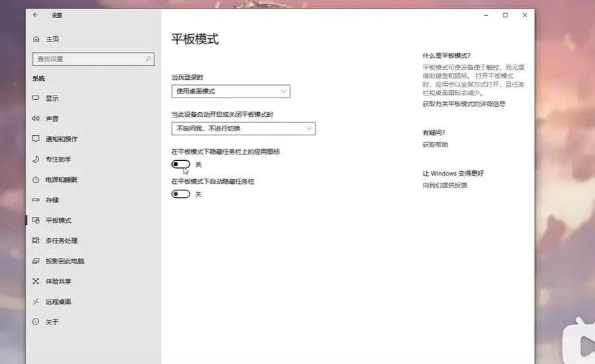Screen dimensions: 595x364
Task: Click the 多任务处理 icon
Action: (x=36, y=241)
